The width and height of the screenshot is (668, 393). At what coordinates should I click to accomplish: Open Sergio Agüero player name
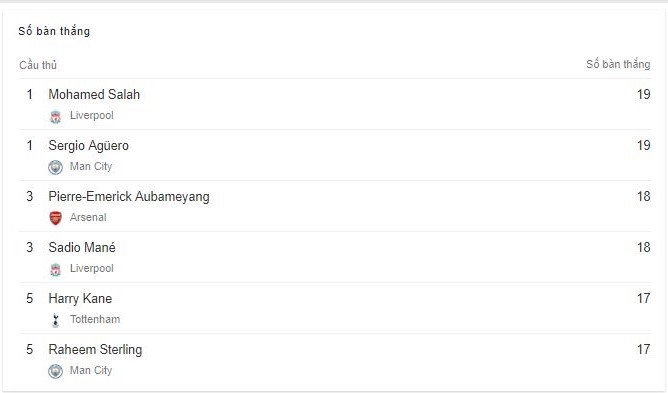click(89, 145)
